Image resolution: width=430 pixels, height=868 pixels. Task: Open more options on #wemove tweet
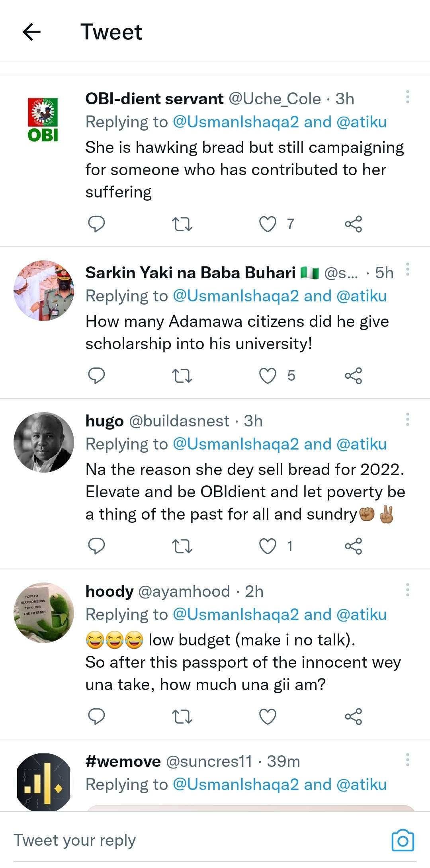(x=407, y=760)
